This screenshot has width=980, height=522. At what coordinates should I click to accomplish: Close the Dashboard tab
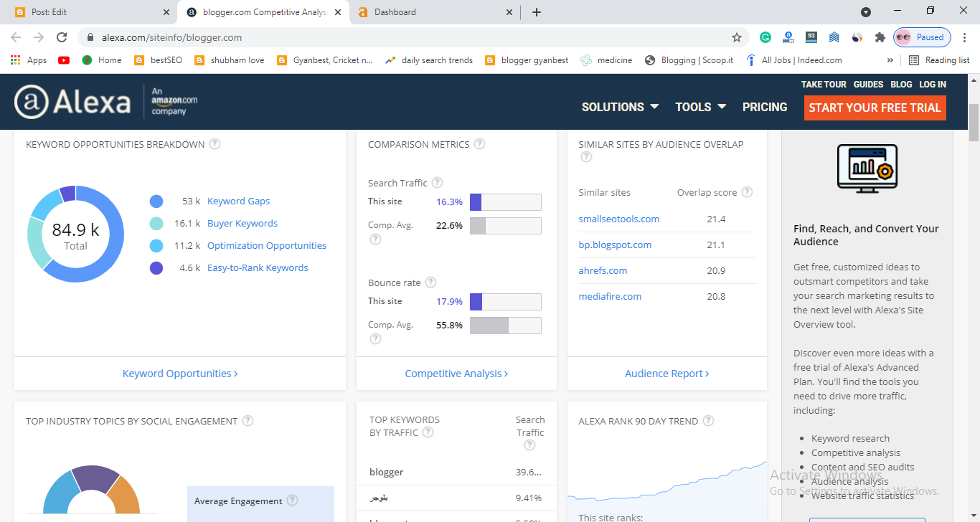point(509,12)
